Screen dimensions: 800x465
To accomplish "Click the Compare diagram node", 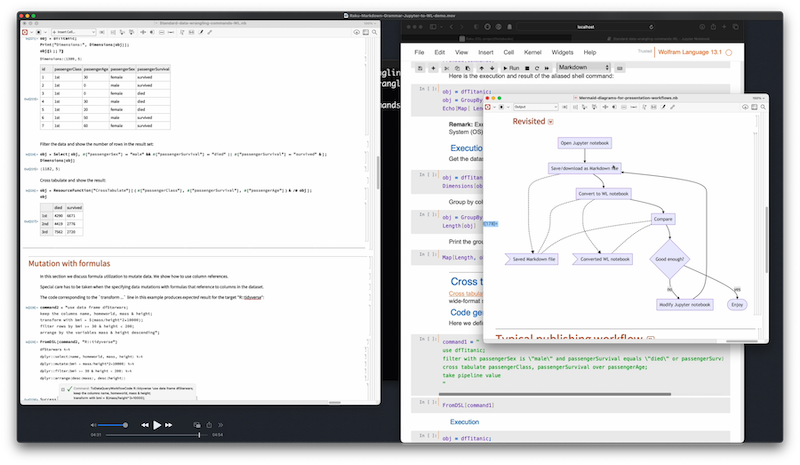I will tap(663, 219).
